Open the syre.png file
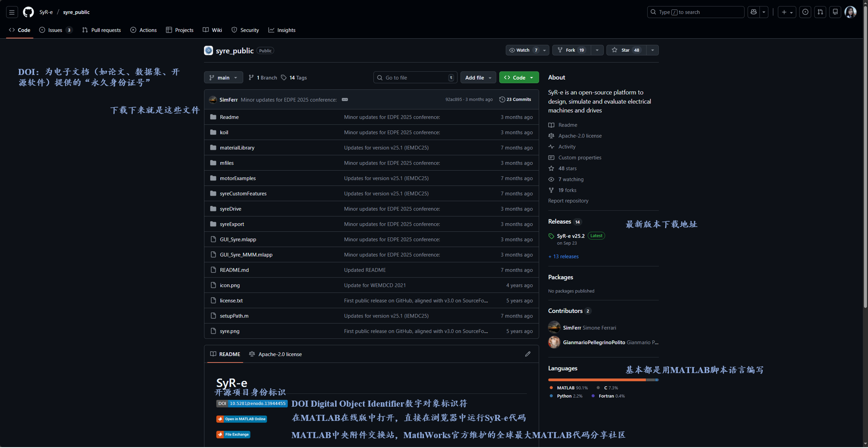Screen dimensions: 868x448 pyautogui.click(x=230, y=331)
